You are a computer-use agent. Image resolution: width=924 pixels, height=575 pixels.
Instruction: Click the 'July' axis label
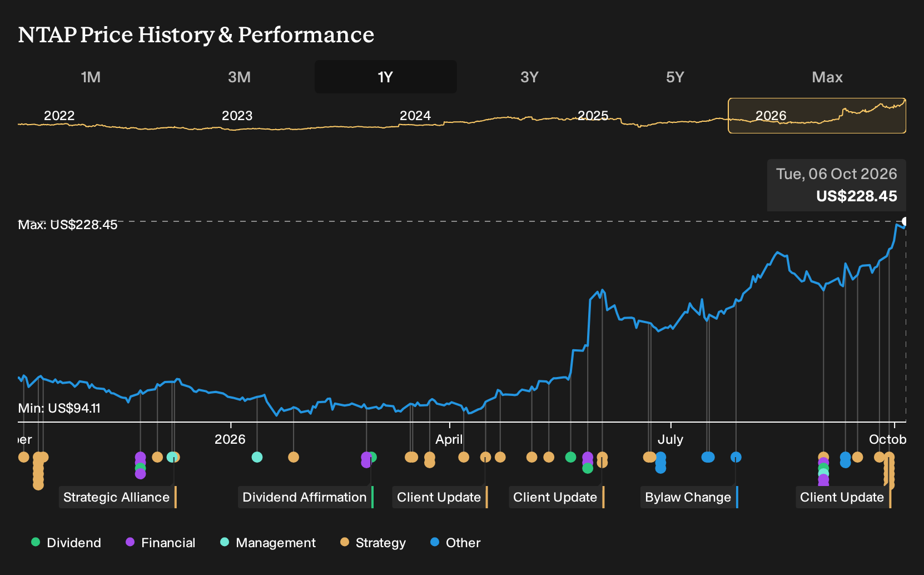(x=670, y=439)
